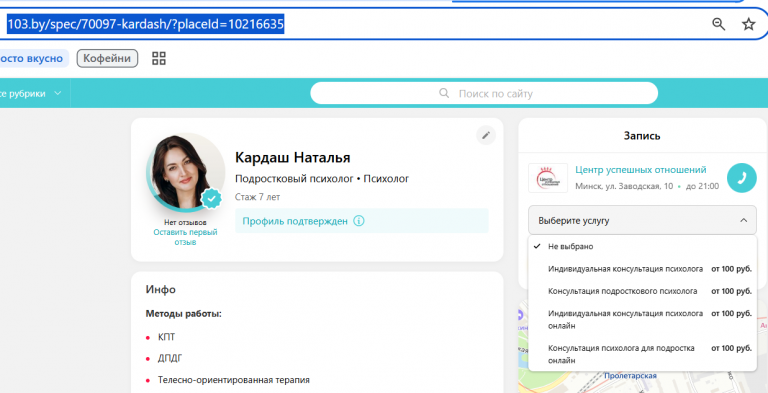This screenshot has width=768, height=393.
Task: Click the Инфо section heading
Action: point(161,290)
